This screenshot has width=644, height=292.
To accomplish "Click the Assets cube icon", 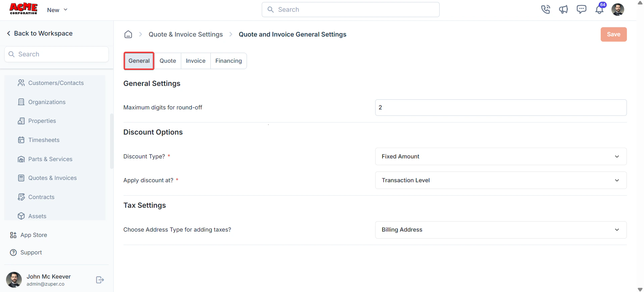I will [x=21, y=216].
